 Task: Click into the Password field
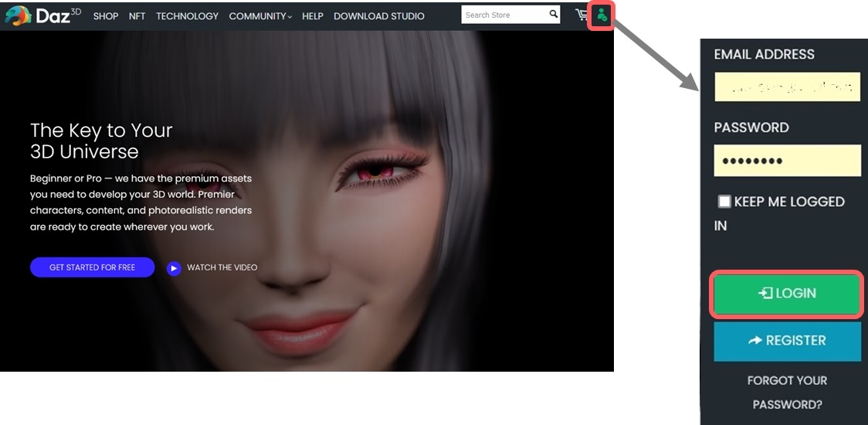(x=787, y=161)
